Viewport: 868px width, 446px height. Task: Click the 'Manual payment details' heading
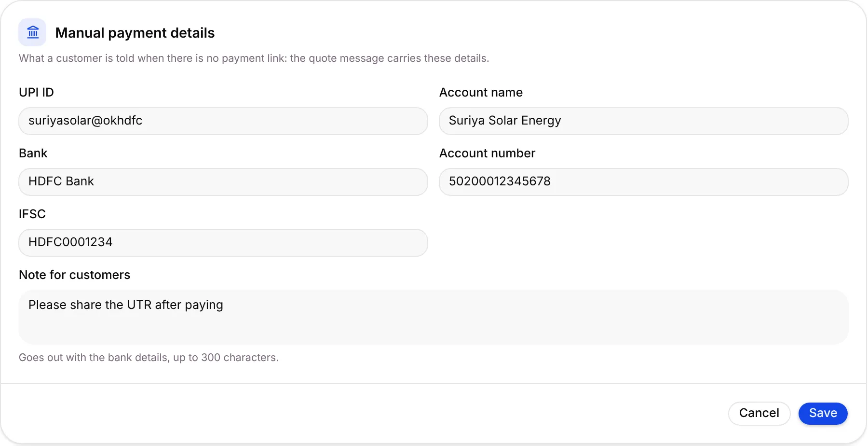coord(135,33)
